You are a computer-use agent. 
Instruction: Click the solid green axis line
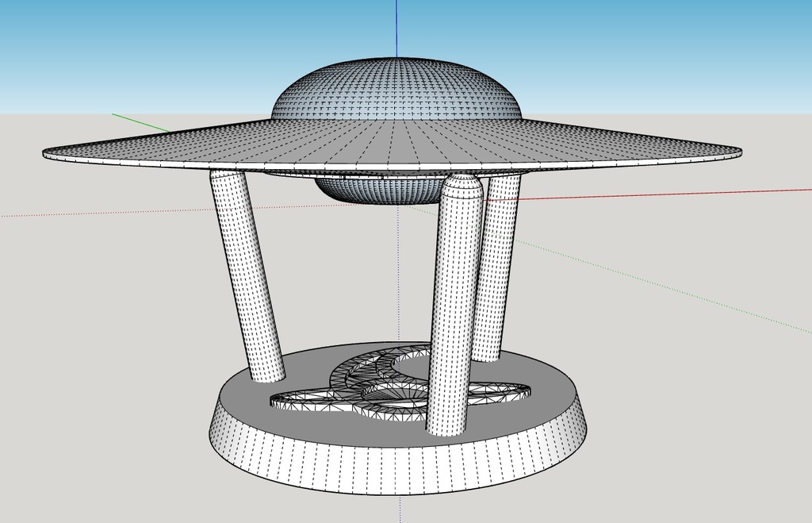[x=141, y=122]
